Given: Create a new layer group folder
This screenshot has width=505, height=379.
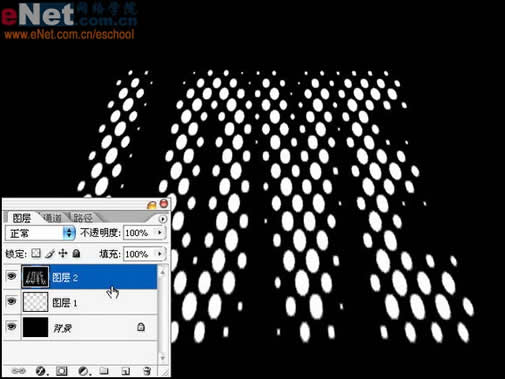Looking at the screenshot, I should coord(104,371).
